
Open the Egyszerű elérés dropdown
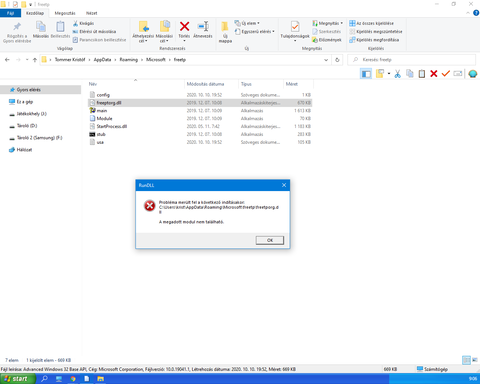[x=255, y=31]
